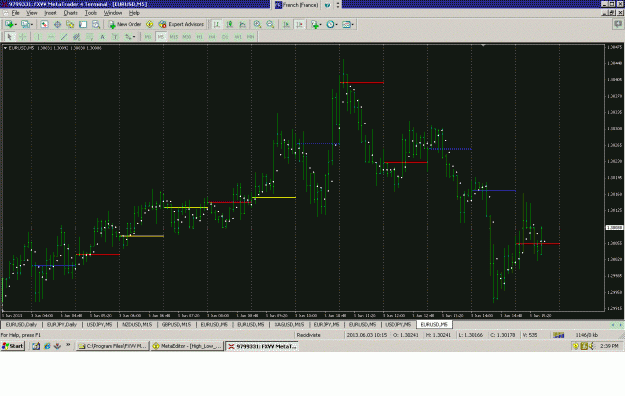Select the Text Label tool
625x396 pixels.
coord(115,37)
